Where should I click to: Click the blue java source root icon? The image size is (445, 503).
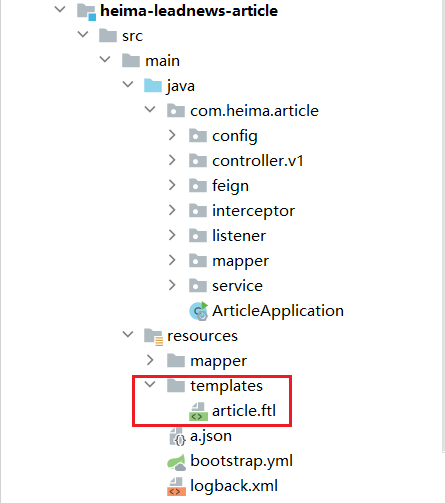[153, 86]
